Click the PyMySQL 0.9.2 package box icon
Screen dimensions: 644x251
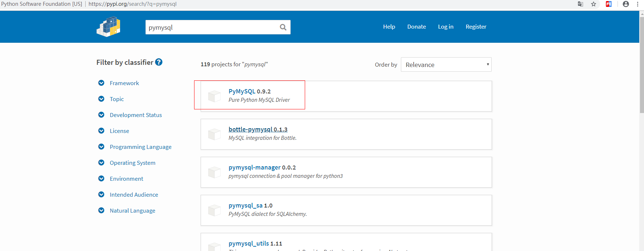click(214, 96)
